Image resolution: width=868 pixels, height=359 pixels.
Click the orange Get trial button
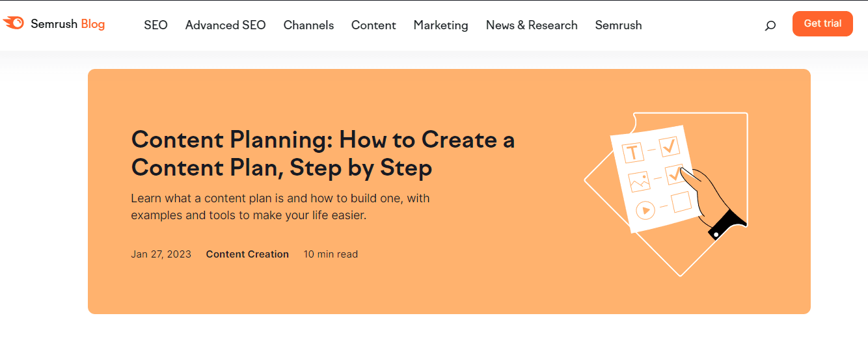(822, 24)
